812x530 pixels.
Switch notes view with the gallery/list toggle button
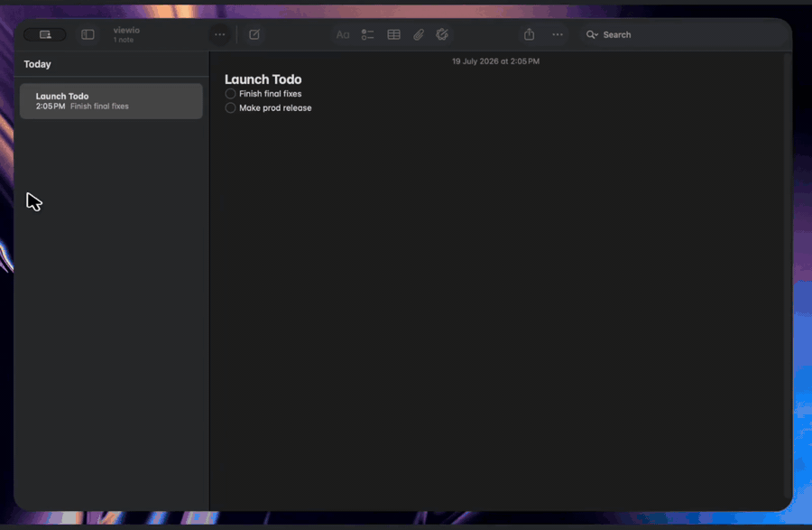click(45, 34)
